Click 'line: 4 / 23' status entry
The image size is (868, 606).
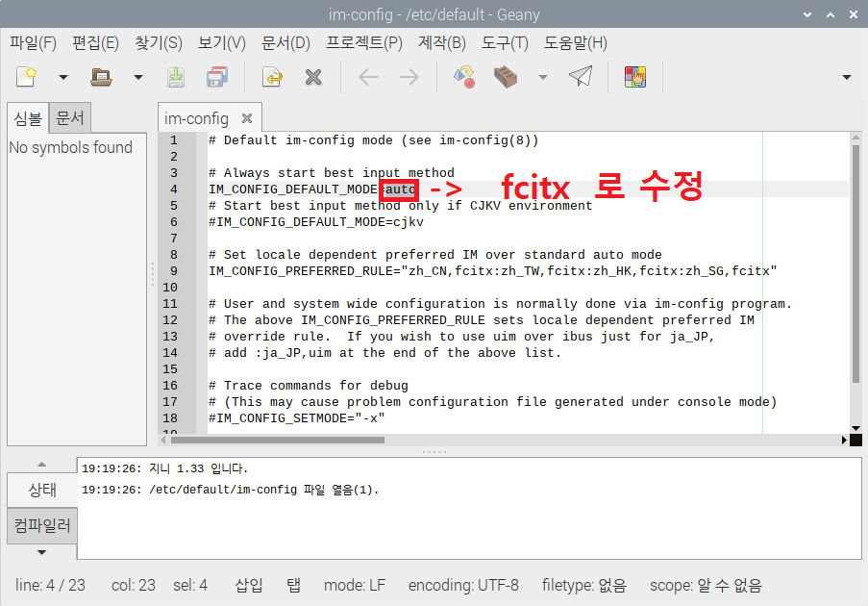[50, 585]
